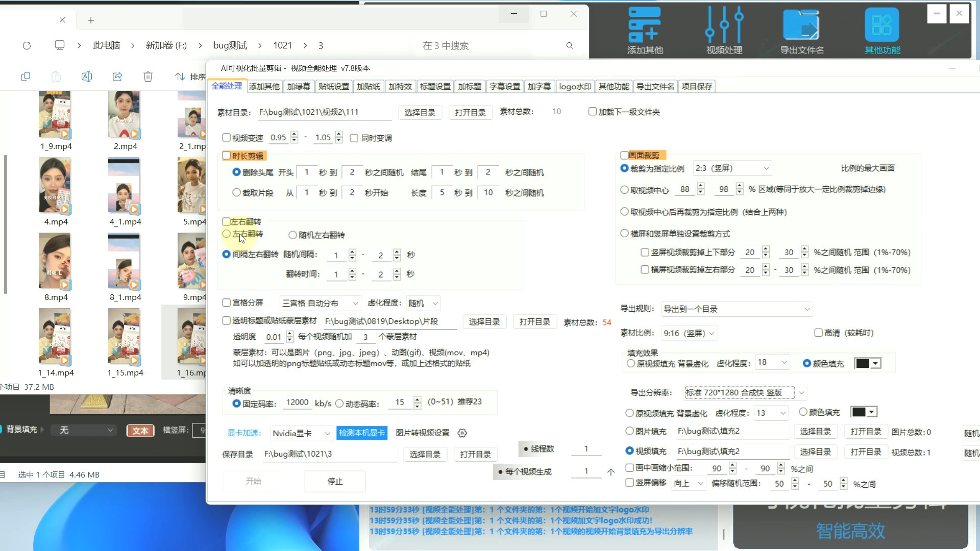Switch to the 加绿幕 tab
The image size is (980, 551).
click(299, 86)
